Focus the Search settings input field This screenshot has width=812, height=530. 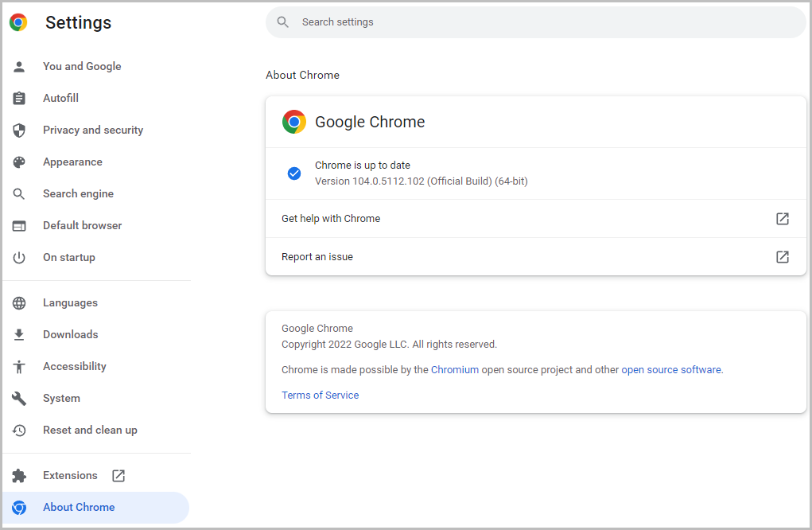click(x=535, y=22)
